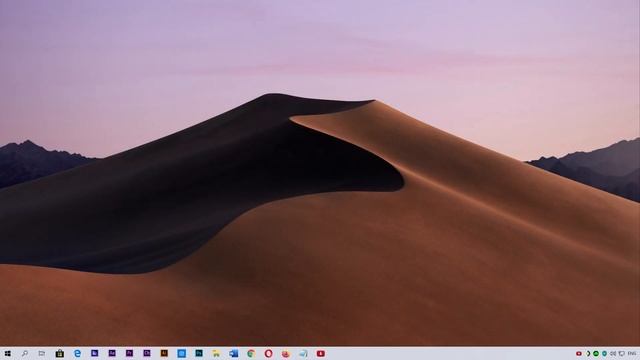Open network status tray icon

point(622,353)
